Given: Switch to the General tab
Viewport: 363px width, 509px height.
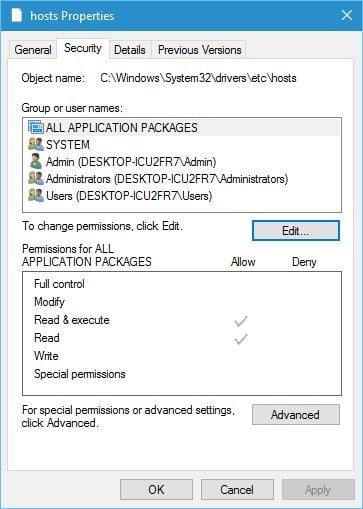Looking at the screenshot, I should 33,50.
